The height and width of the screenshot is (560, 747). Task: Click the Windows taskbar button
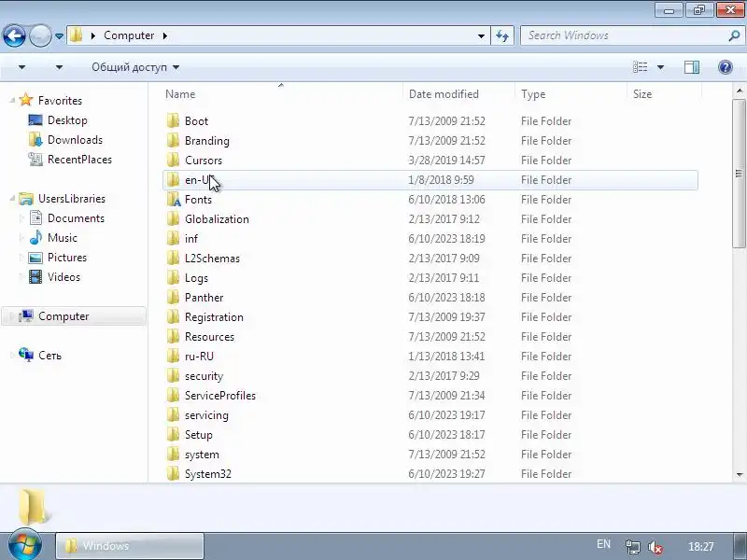(130, 546)
